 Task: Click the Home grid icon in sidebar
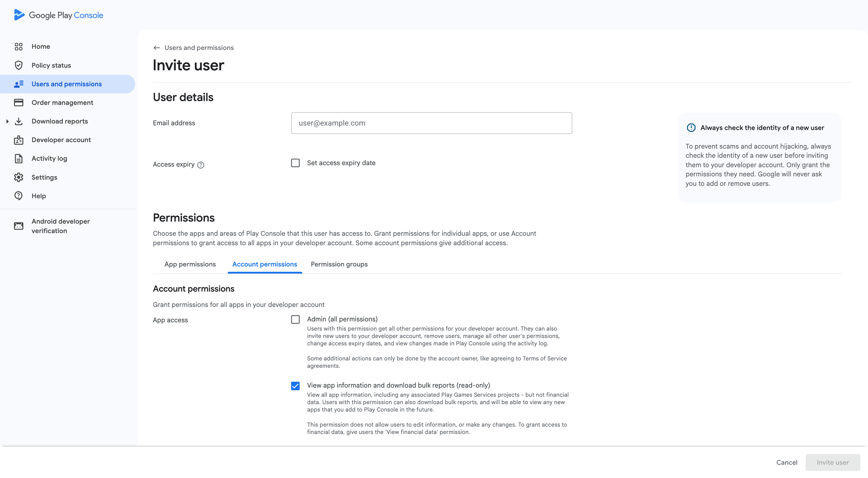[19, 46]
